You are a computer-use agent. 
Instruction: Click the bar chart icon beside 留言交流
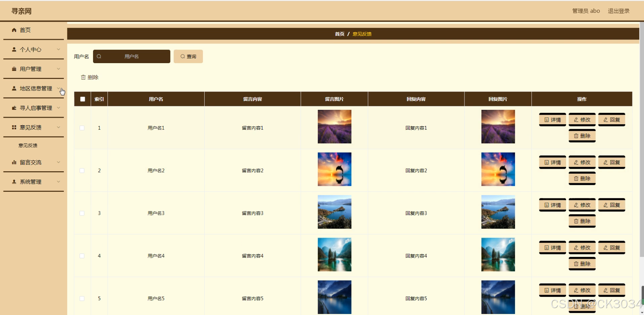[14, 162]
